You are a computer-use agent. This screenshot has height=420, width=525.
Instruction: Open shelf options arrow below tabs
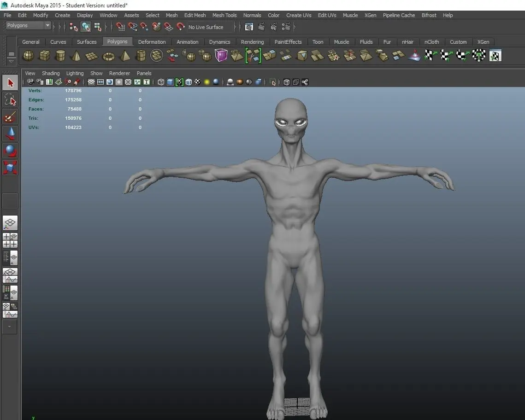pos(12,62)
